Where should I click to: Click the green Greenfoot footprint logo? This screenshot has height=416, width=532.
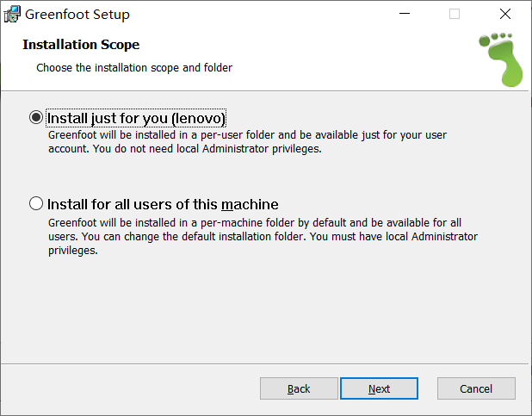click(x=501, y=59)
